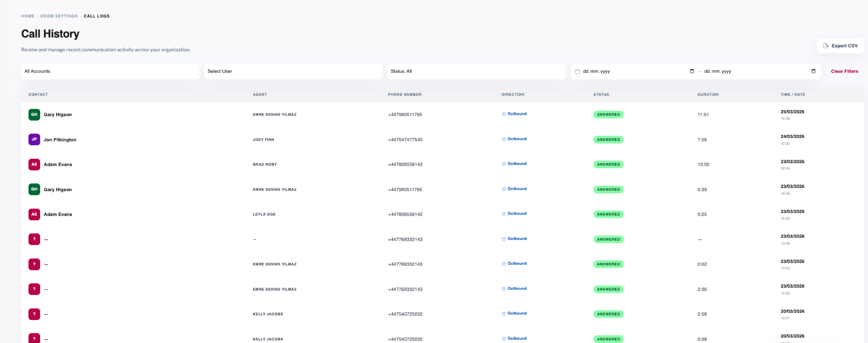Click the unknown contact avatar on the 0:02 call

pyautogui.click(x=34, y=264)
